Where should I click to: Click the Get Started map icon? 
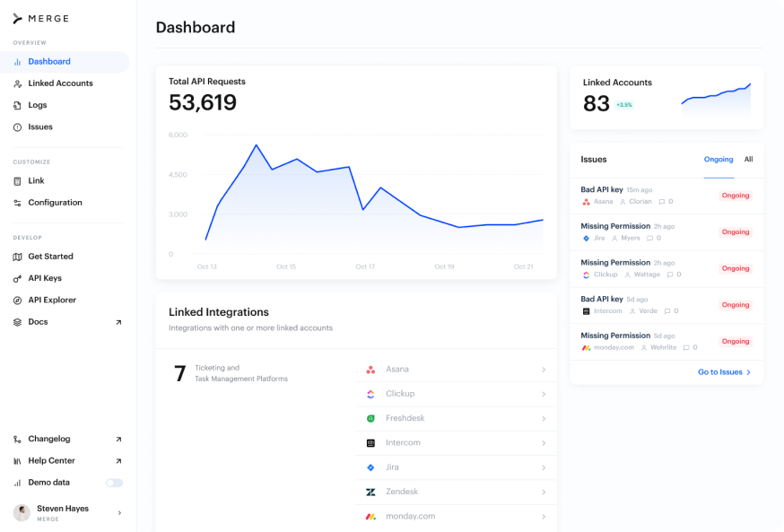point(17,257)
